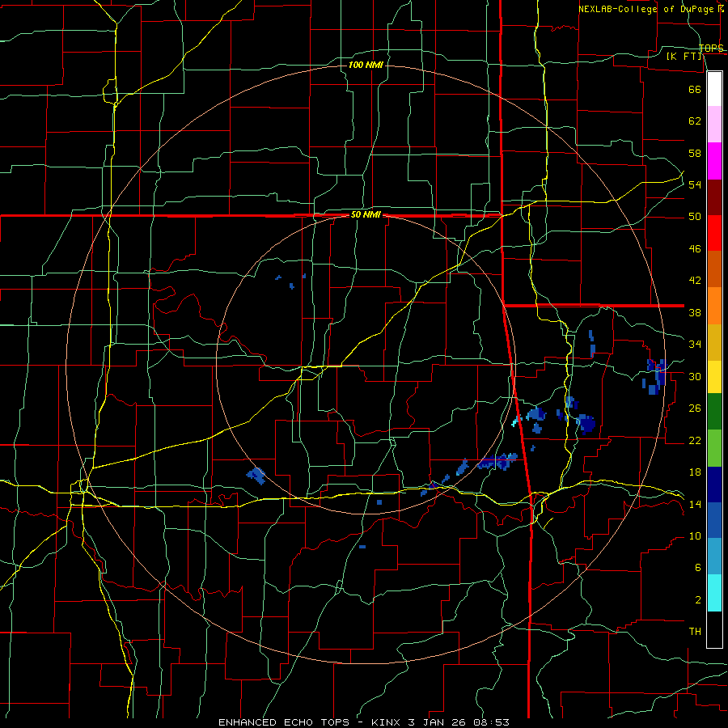Click the 'TOPS' legend heading

[x=711, y=48]
